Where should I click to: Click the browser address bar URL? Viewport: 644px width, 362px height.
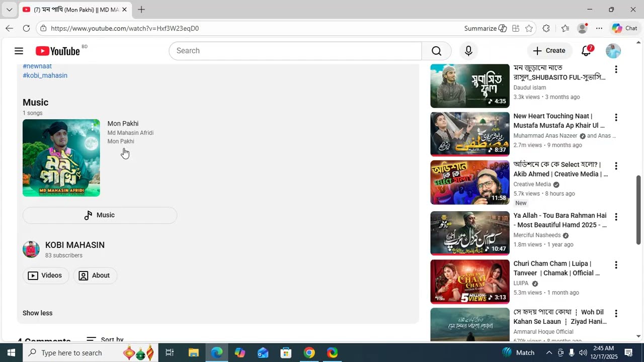[x=125, y=28]
